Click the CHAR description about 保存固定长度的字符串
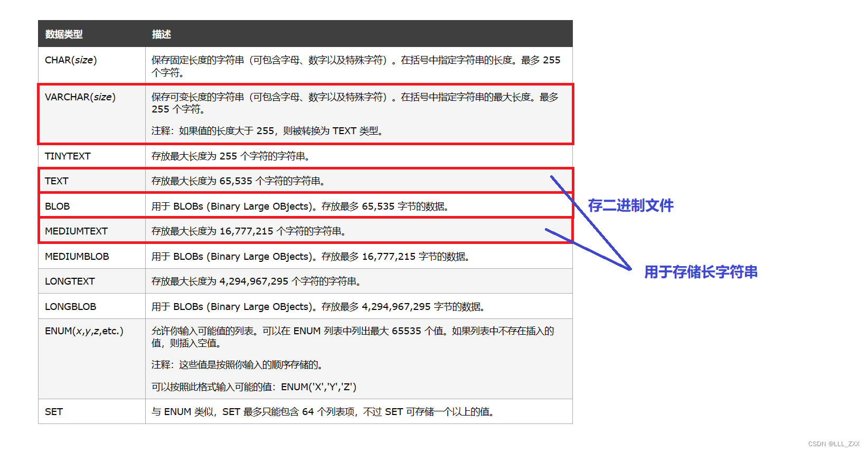The height and width of the screenshot is (452, 868). point(356,66)
